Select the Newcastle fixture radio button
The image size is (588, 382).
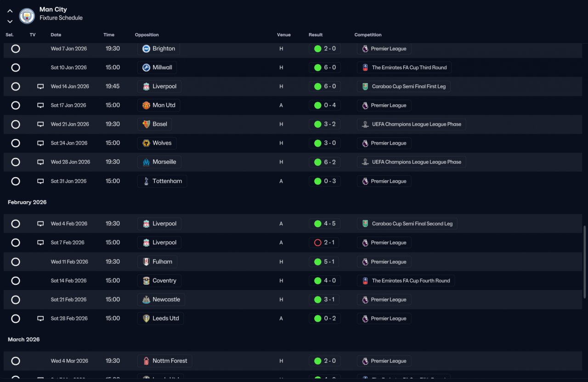tap(16, 299)
